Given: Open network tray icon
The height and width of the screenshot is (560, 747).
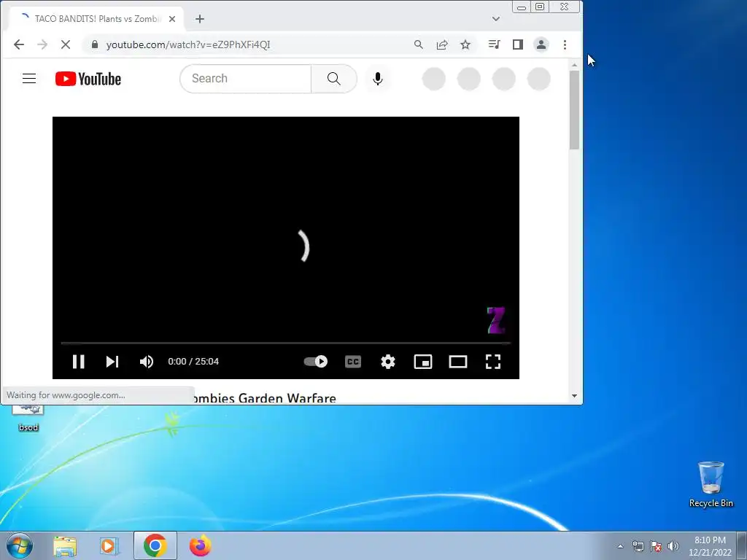Looking at the screenshot, I should pyautogui.click(x=638, y=546).
